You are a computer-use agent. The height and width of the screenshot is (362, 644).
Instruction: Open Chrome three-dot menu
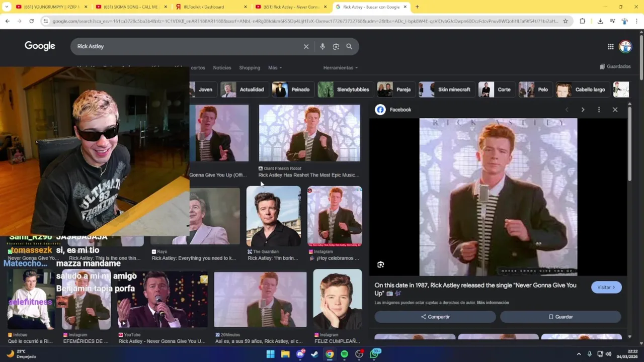(637, 21)
